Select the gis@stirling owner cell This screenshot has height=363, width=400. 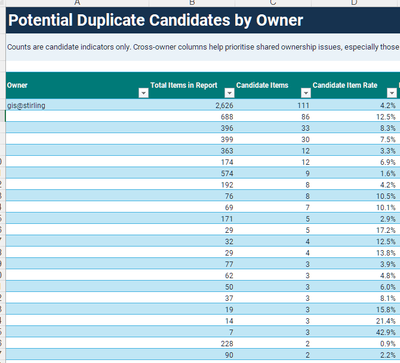(x=77, y=105)
